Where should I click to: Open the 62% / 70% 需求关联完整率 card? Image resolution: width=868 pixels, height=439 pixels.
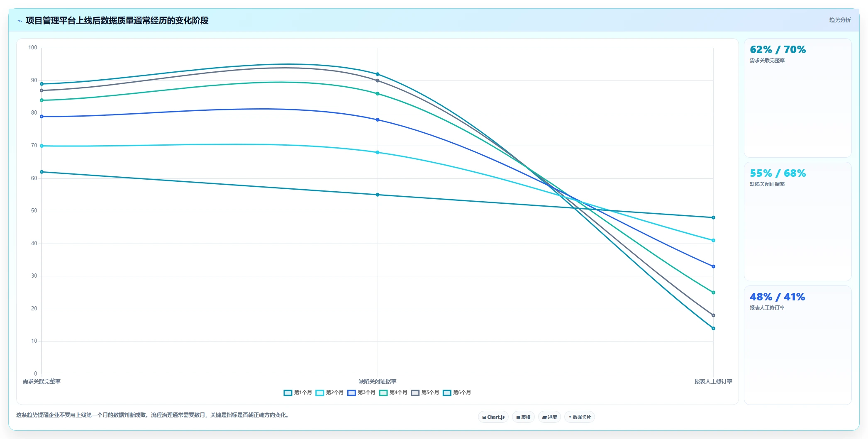tap(797, 98)
